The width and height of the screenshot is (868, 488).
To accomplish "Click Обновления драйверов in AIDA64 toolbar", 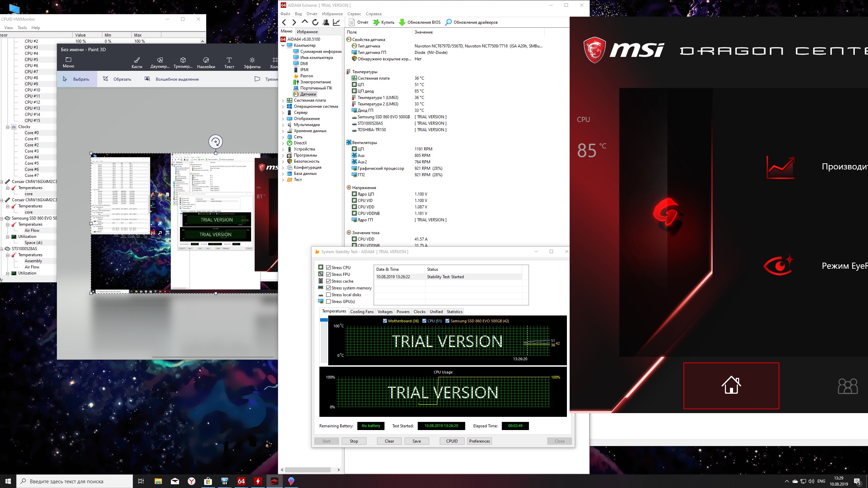I will (471, 22).
